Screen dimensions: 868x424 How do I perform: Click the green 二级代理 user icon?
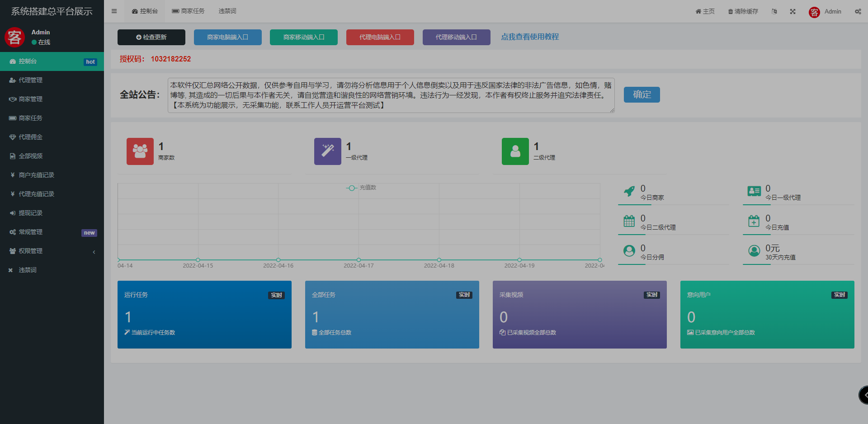[515, 151]
